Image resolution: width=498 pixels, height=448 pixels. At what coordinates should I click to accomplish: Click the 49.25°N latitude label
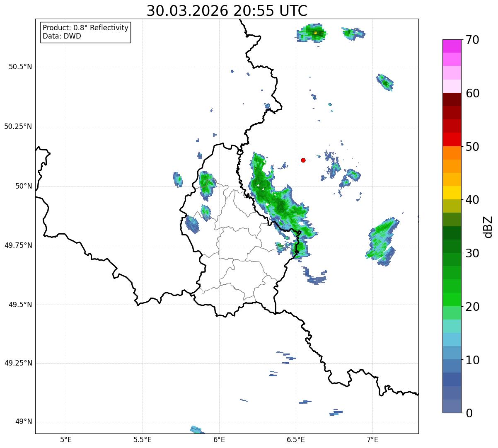[18, 363]
